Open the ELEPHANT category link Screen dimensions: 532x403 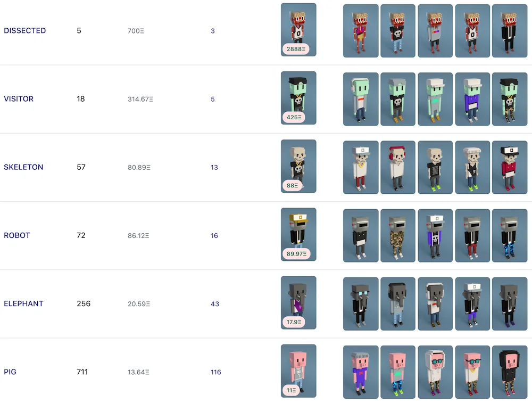tap(23, 303)
